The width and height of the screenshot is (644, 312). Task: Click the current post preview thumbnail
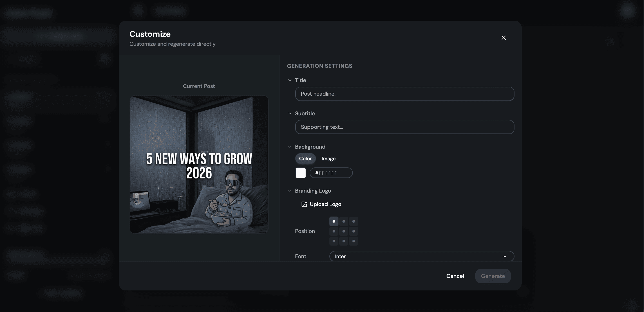click(x=199, y=165)
